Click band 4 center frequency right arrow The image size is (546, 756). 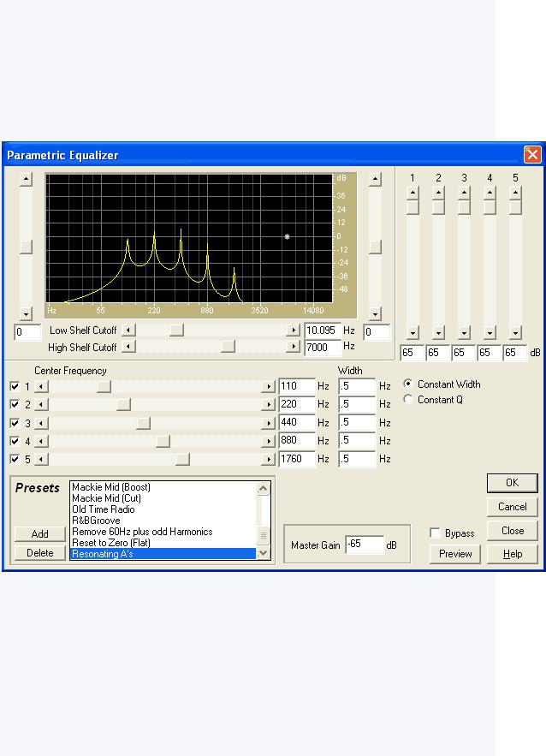pos(269,441)
